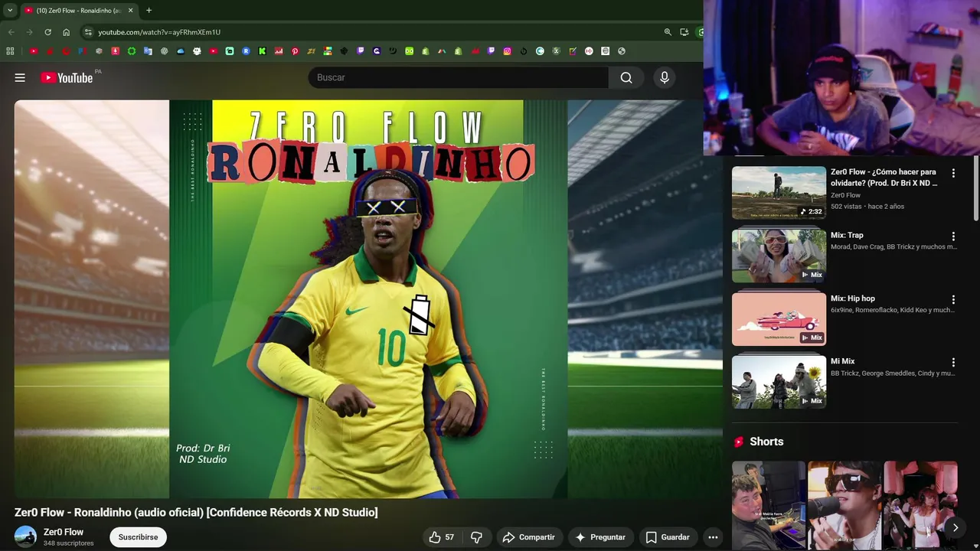Click the 348 suscriptores text
This screenshot has width=980, height=551.
tap(68, 543)
